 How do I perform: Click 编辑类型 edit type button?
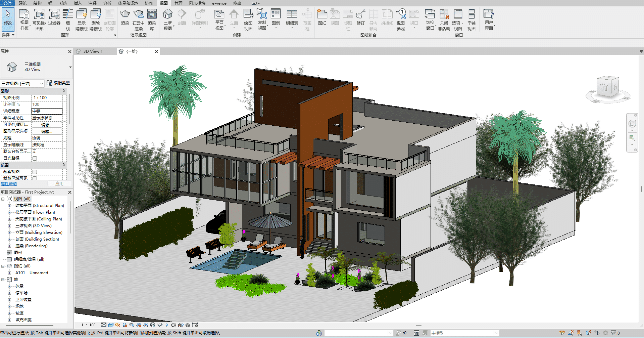[58, 83]
